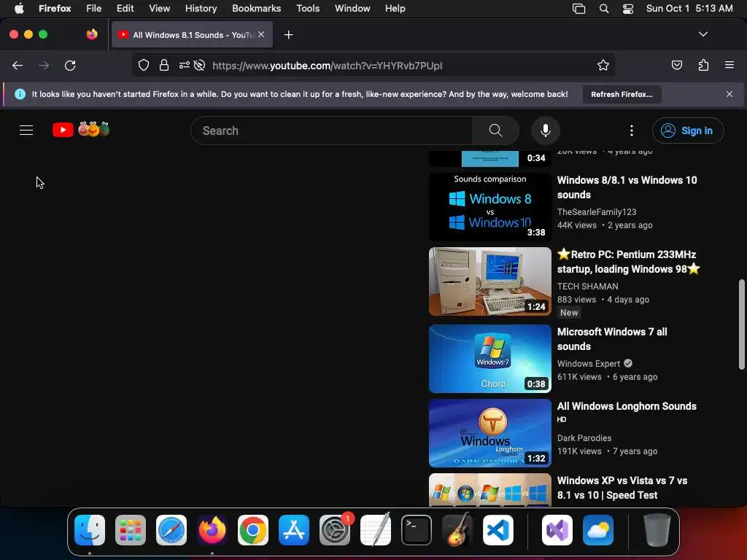Open Spotlight search in menu bar
Viewport: 747px width, 560px height.
(x=603, y=9)
